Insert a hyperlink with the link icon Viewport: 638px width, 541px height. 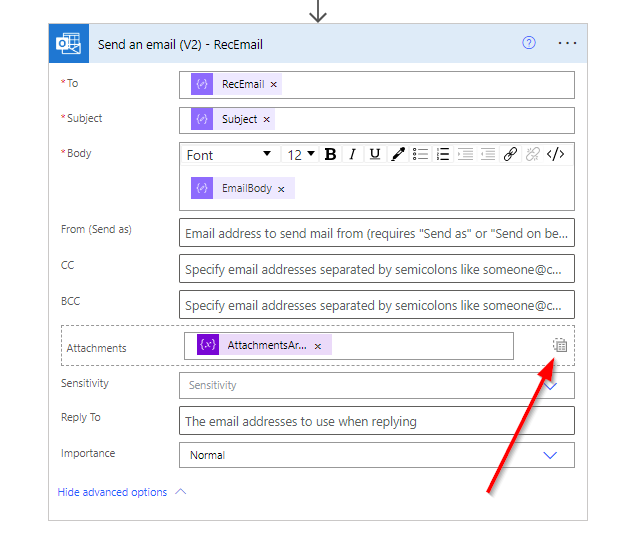[x=510, y=155]
